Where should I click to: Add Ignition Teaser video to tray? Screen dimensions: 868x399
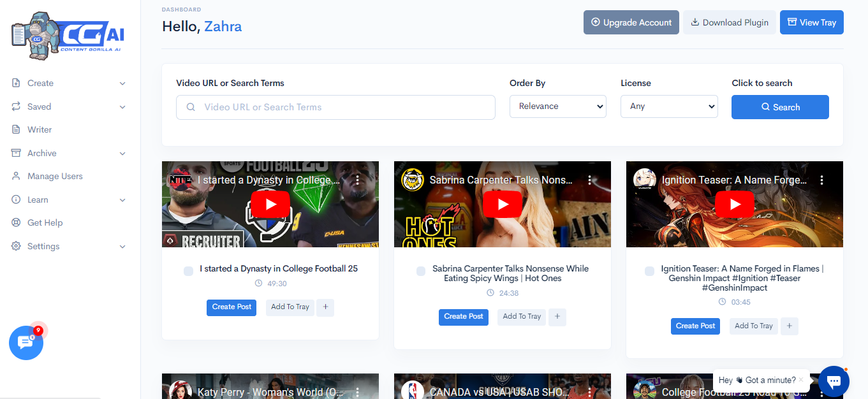(754, 326)
